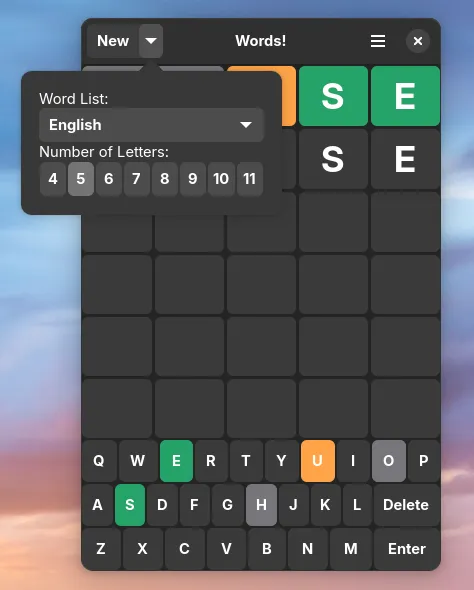Select 5 letters

click(x=81, y=179)
